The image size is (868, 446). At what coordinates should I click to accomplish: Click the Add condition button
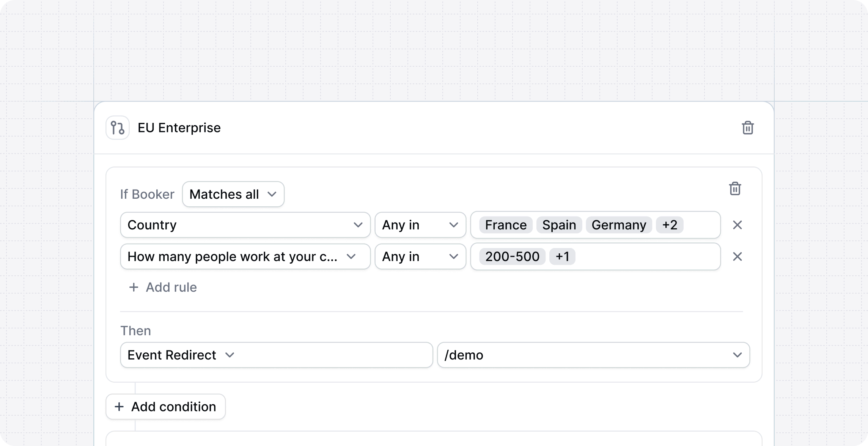165,407
